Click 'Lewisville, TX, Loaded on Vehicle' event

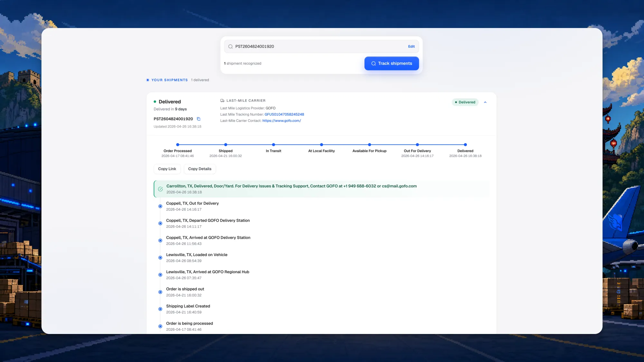click(x=197, y=255)
